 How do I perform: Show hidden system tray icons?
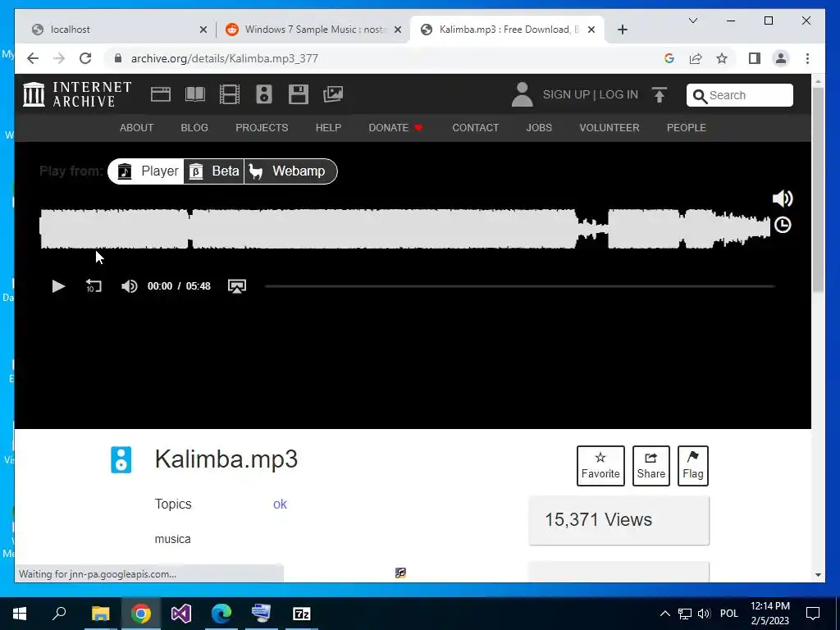(664, 614)
